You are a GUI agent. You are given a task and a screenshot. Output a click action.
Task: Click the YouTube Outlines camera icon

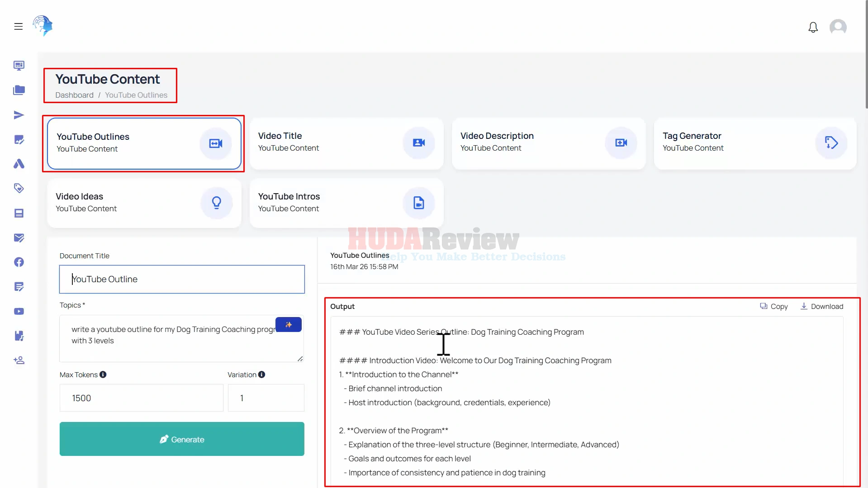[216, 143]
